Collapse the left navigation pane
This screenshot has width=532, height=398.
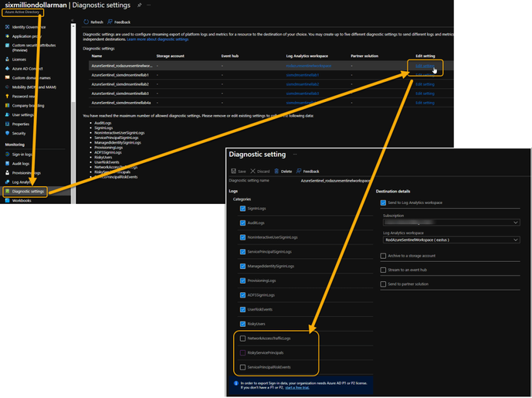click(73, 21)
